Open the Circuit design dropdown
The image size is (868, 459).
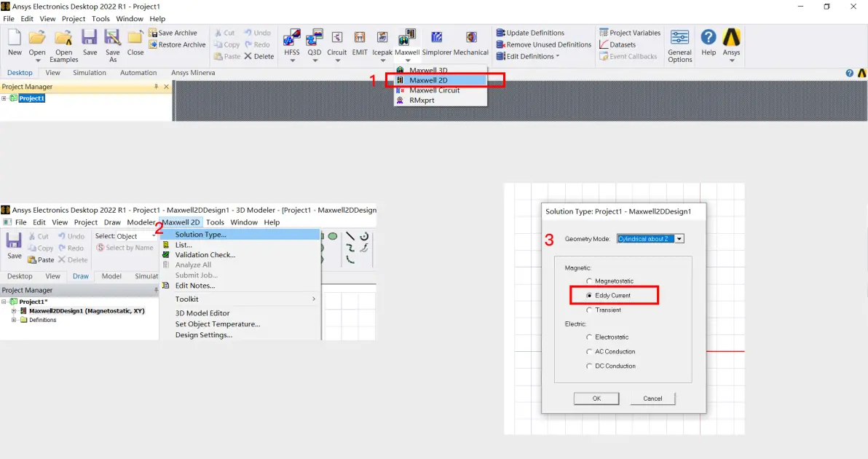pyautogui.click(x=337, y=60)
